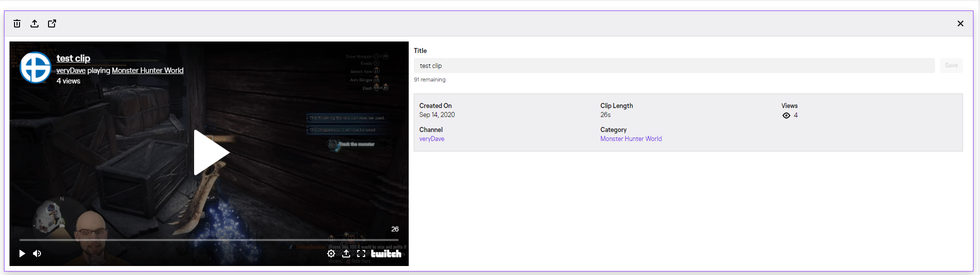Click the video progress seek bar
The height and width of the screenshot is (275, 980).
[x=209, y=240]
